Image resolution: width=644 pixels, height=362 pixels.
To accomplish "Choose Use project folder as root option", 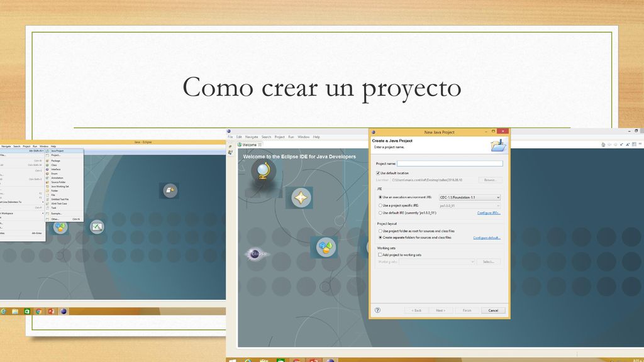I will 380,231.
